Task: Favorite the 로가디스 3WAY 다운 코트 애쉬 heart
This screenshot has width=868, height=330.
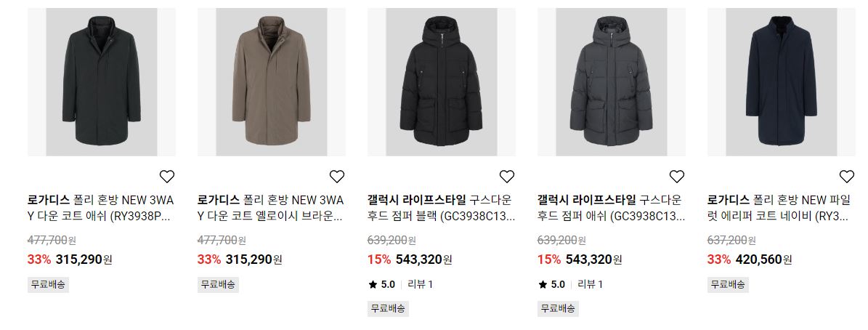Action: point(166,177)
